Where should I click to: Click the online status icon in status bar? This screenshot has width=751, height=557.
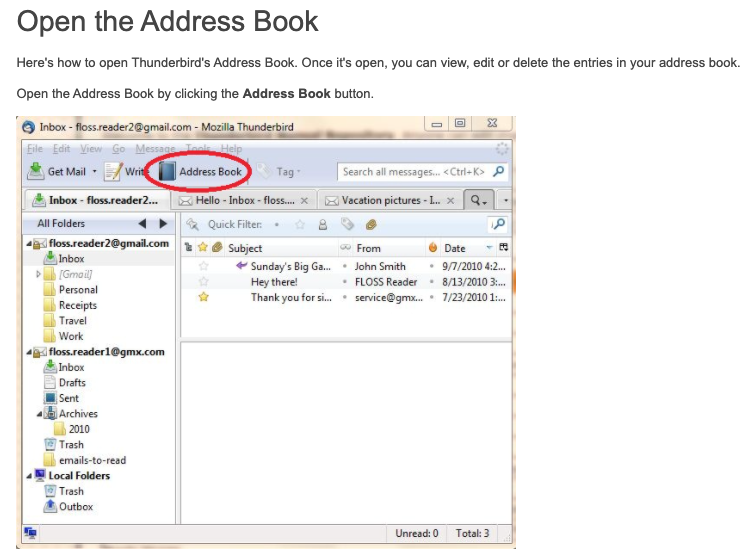30,534
